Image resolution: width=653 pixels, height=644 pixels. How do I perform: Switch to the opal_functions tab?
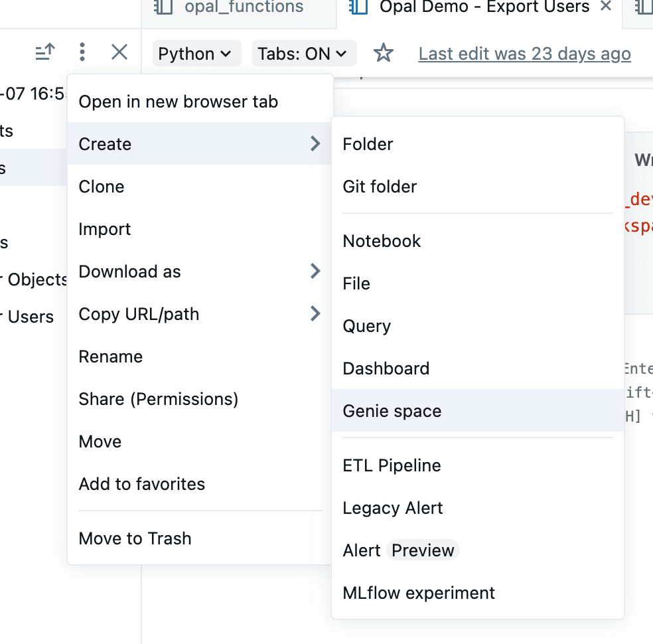(x=244, y=7)
